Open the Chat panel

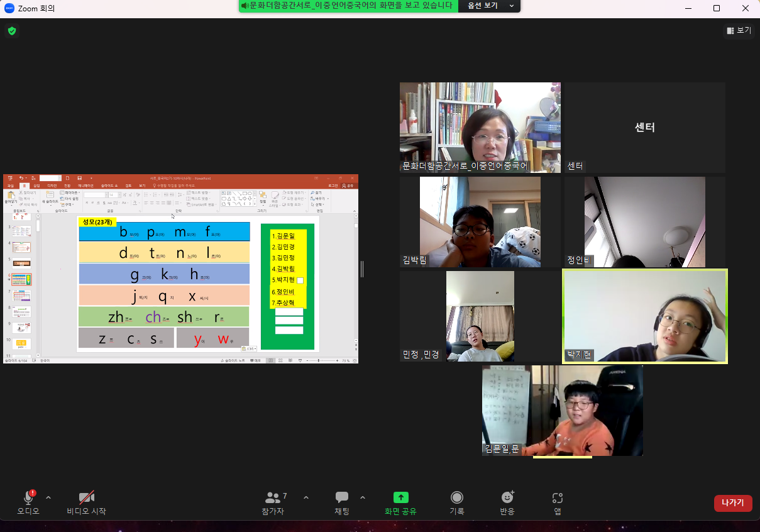click(x=342, y=498)
